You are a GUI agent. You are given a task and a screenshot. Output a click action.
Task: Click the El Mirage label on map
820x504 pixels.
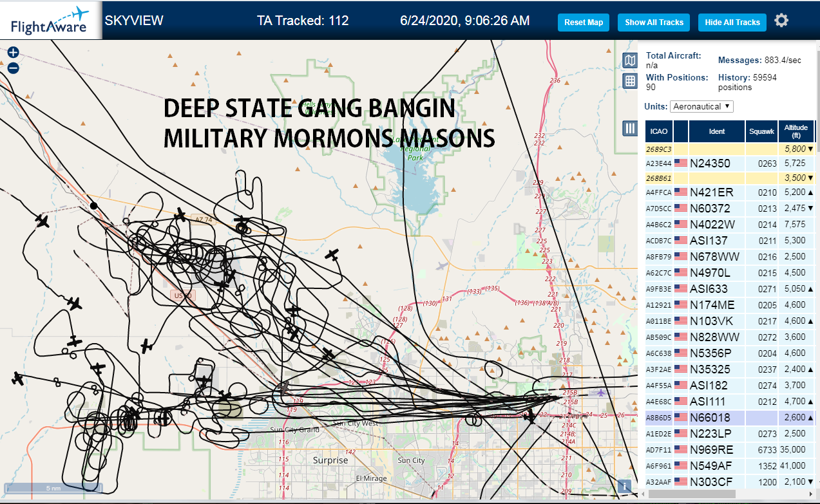372,479
